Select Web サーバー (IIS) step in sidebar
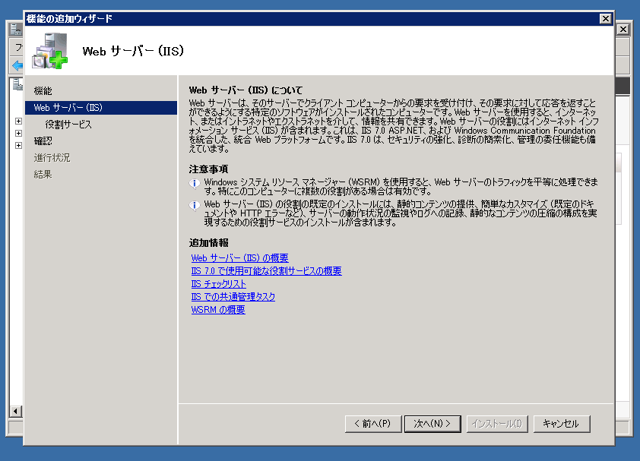 [x=101, y=108]
